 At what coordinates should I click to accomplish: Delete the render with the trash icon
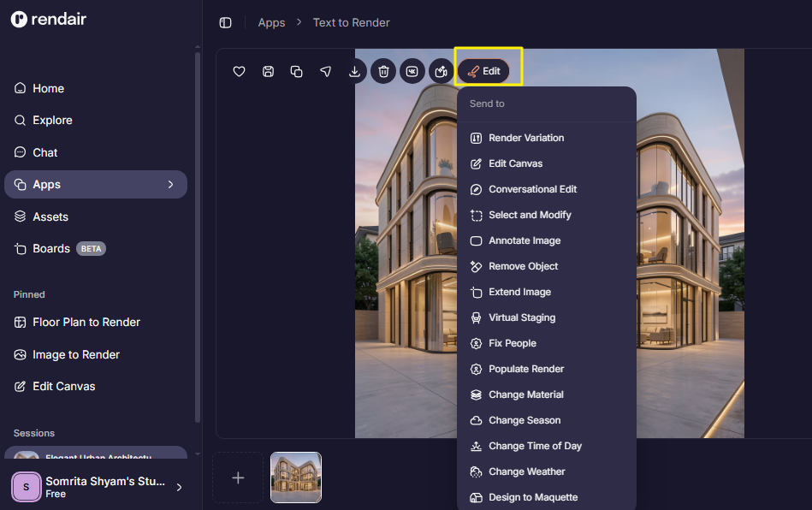tap(383, 72)
